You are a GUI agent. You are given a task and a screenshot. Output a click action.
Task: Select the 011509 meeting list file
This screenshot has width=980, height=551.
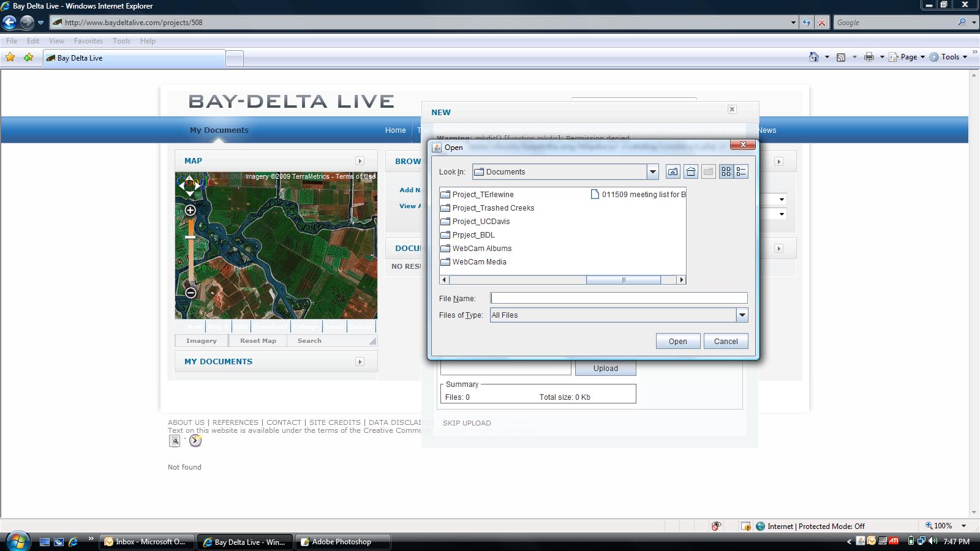638,195
